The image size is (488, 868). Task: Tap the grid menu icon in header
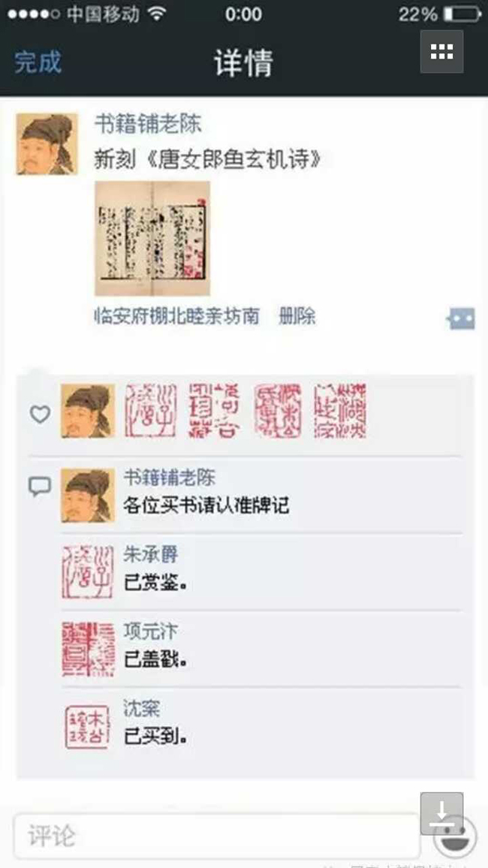441,52
